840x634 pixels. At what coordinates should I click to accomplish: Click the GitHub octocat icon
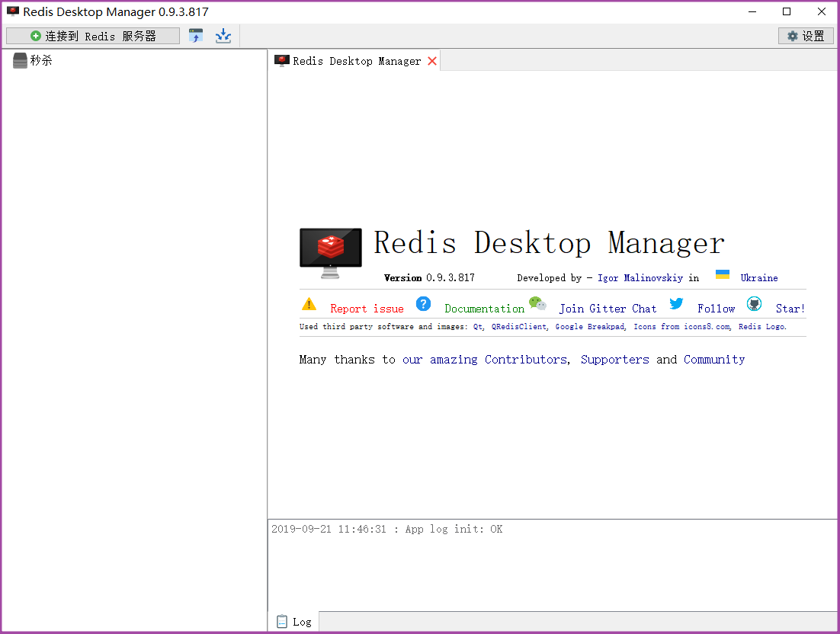pos(755,304)
